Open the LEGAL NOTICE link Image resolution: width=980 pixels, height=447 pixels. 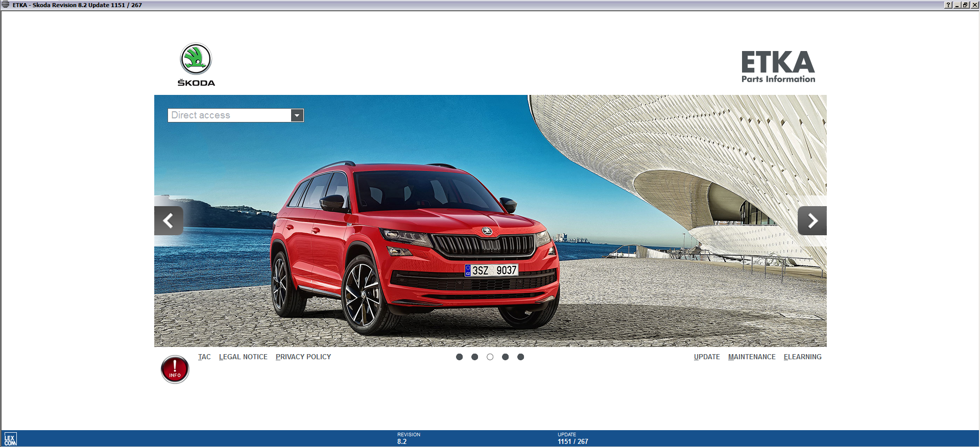243,357
